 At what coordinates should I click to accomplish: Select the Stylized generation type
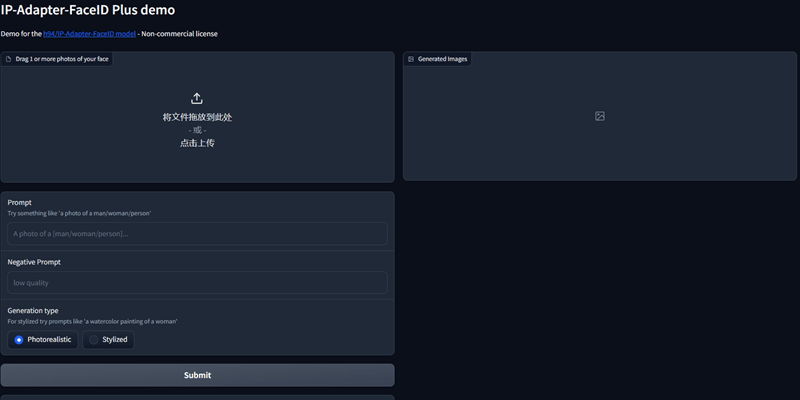[108, 340]
